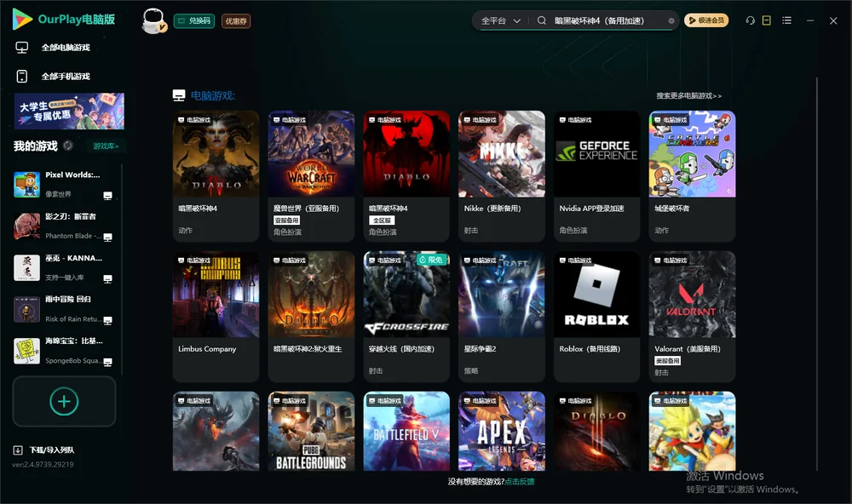Click the 点击反馈 feedback link
Screen dimensions: 852x504
pyautogui.click(x=520, y=482)
